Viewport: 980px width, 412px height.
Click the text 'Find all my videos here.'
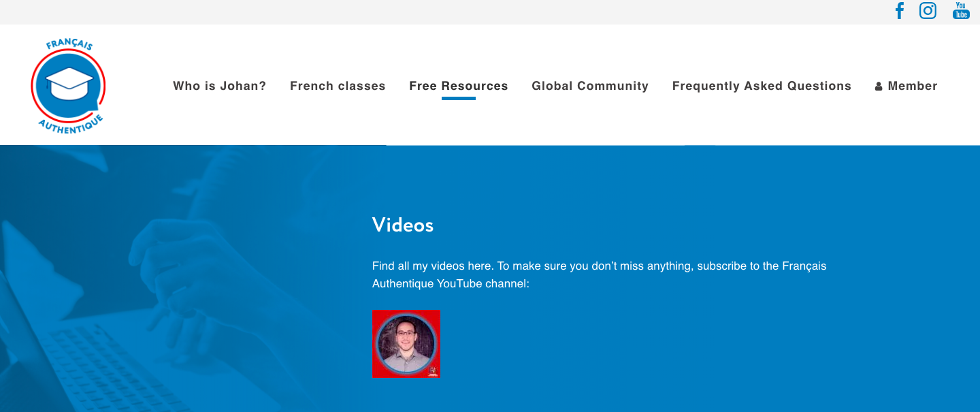point(434,266)
